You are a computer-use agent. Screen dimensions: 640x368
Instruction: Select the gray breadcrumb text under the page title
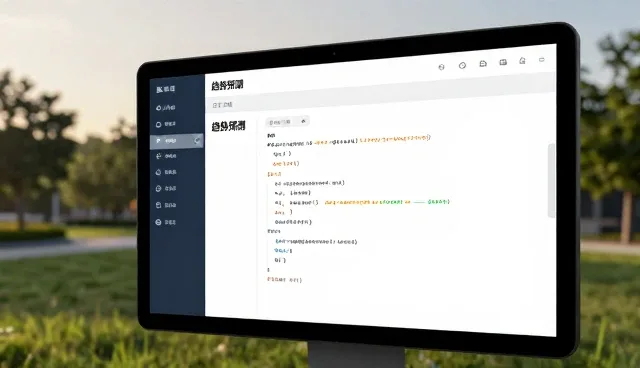tap(222, 105)
